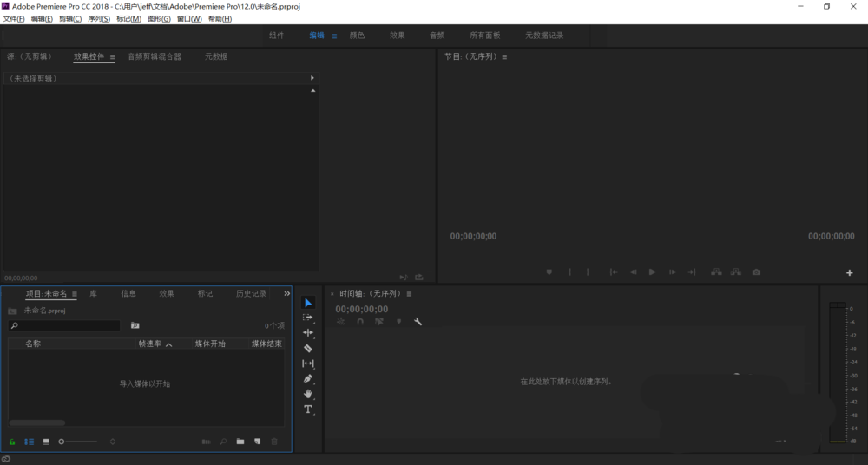Viewport: 868px width, 465px height.
Task: Click the trash Clear icon
Action: (274, 442)
